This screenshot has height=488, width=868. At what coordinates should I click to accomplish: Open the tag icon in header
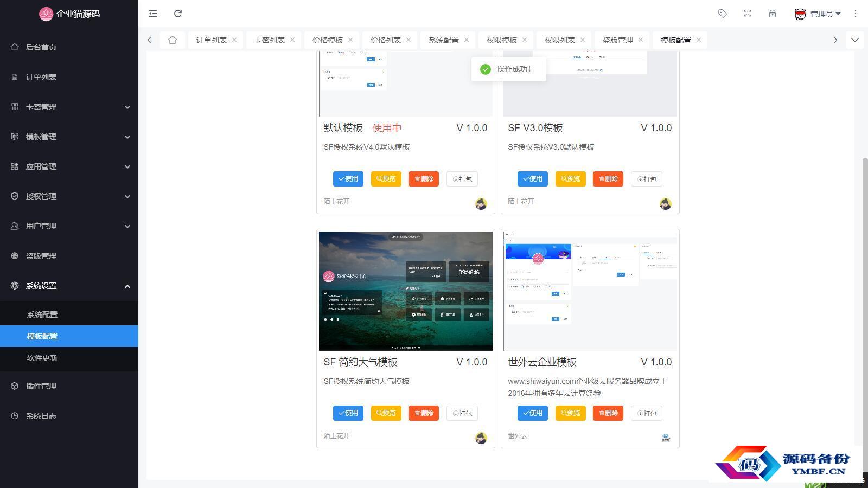coord(723,14)
